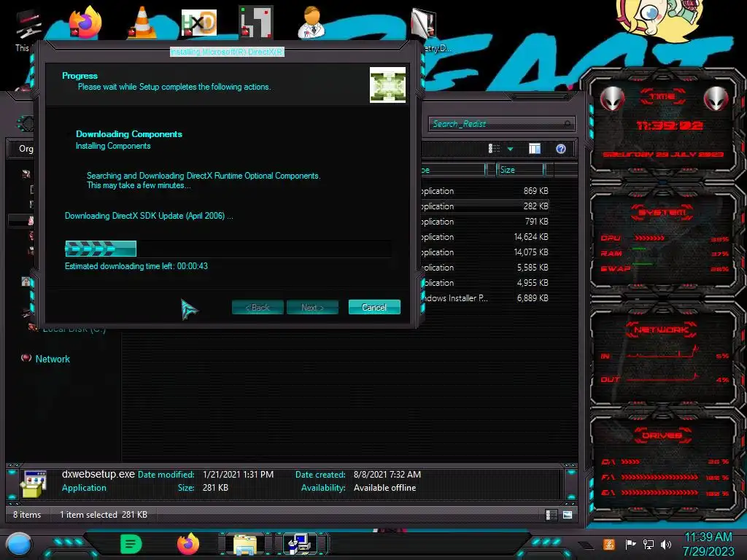Open File Explorer taskbar icon
The width and height of the screenshot is (747, 560).
pyautogui.click(x=245, y=544)
